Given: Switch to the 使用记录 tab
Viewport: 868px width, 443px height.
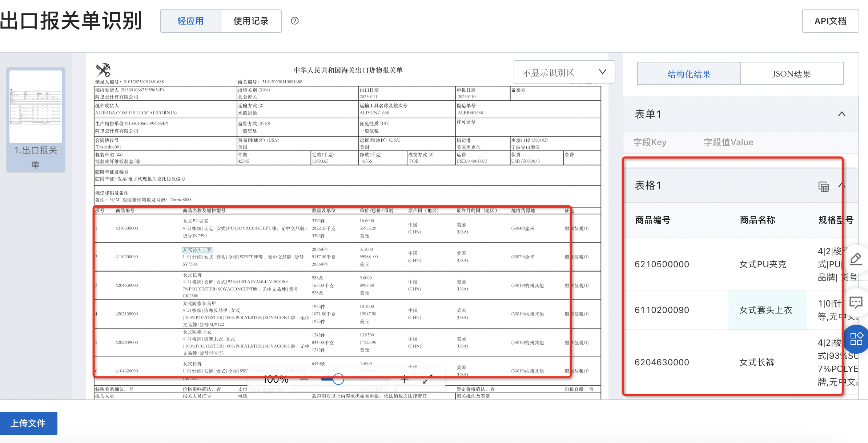Looking at the screenshot, I should [x=251, y=21].
